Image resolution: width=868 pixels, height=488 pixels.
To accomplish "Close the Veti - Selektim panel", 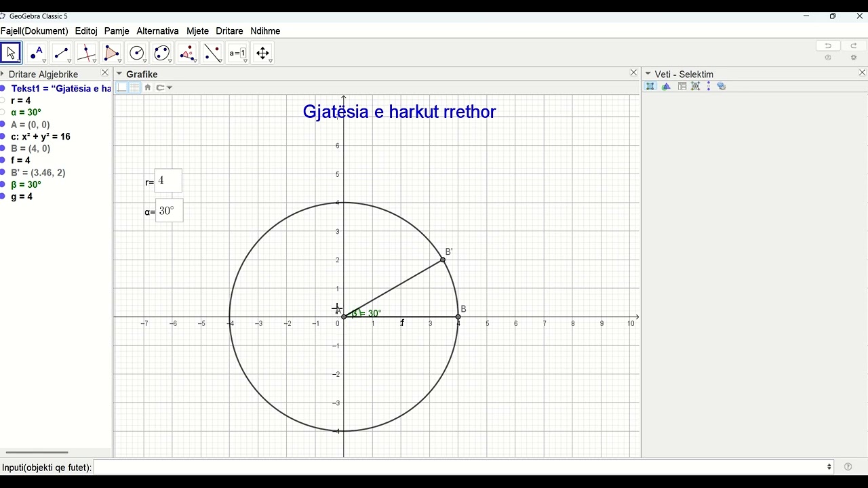I will pyautogui.click(x=863, y=73).
